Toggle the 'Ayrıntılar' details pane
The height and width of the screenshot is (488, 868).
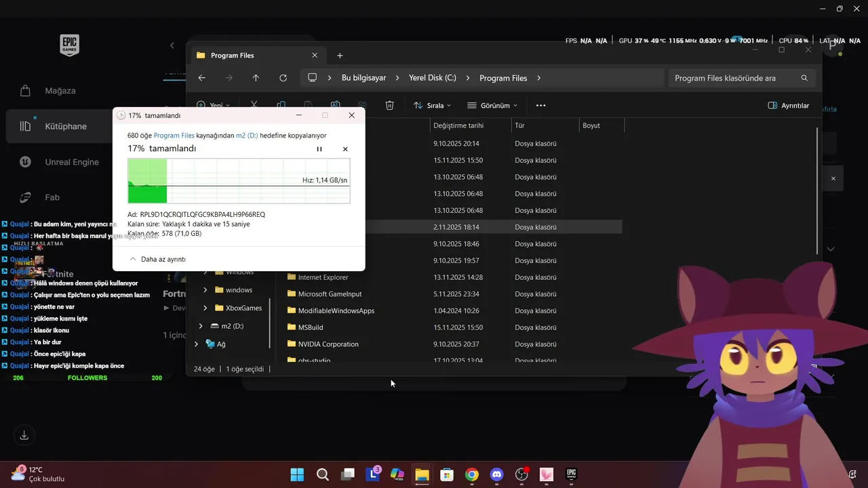(x=788, y=106)
